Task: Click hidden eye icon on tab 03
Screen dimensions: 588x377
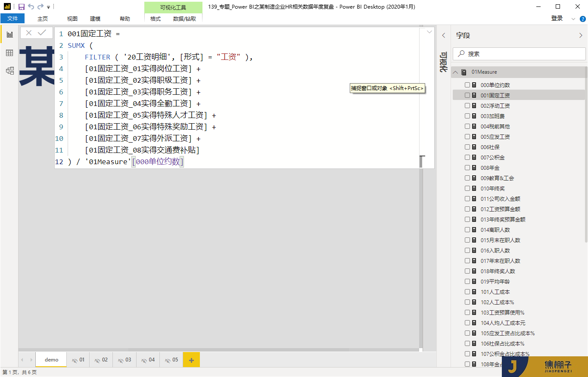Action: [121, 360]
